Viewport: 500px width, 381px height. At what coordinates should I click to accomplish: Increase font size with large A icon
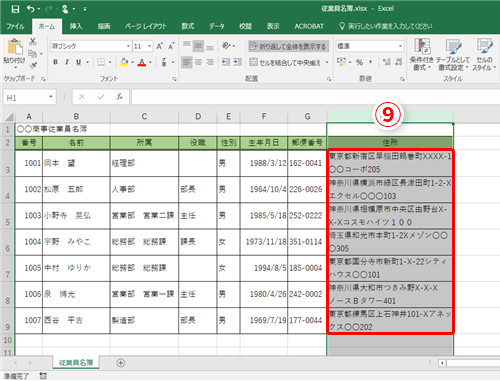(160, 46)
